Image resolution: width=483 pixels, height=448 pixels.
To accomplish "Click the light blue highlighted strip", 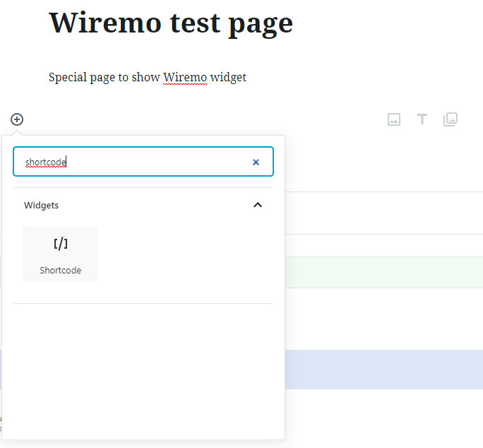I will (384, 370).
